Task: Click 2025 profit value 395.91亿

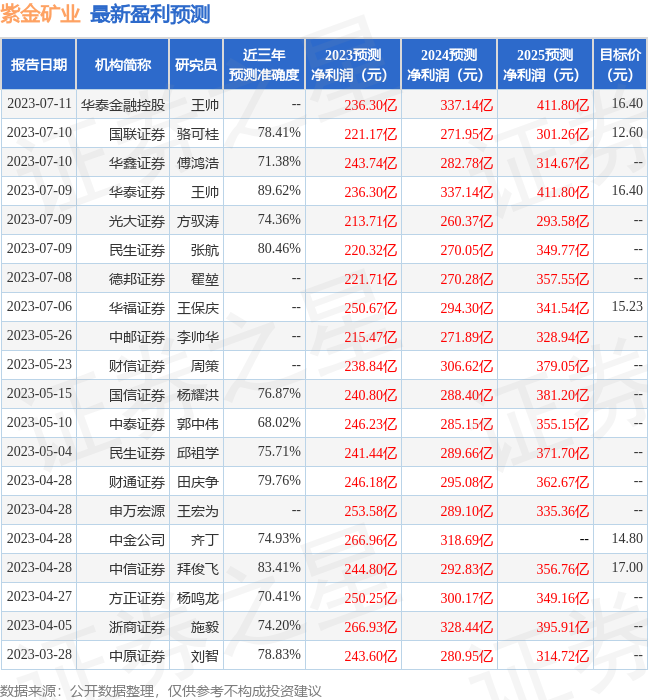Action: (x=562, y=627)
